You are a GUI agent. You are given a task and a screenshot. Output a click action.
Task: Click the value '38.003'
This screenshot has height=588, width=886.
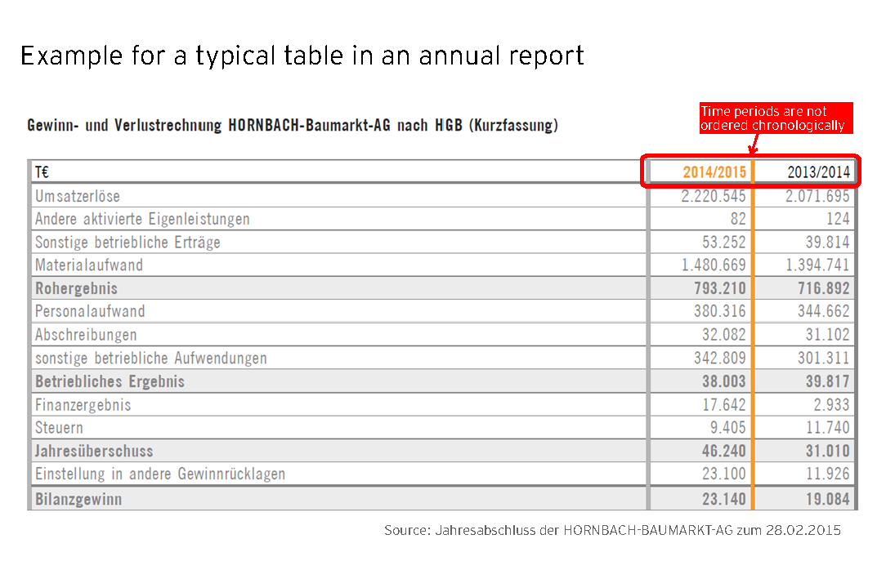click(724, 382)
